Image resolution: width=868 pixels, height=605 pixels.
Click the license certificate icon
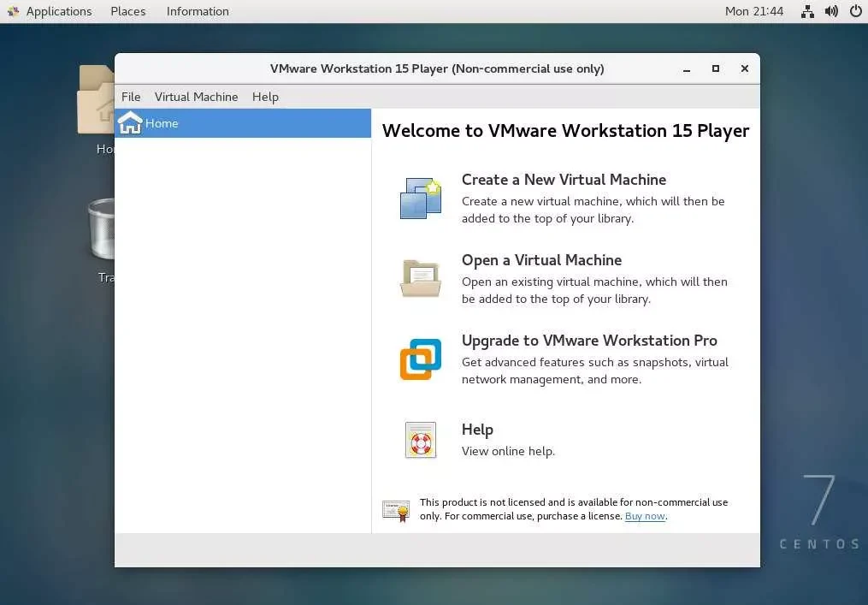(x=396, y=510)
